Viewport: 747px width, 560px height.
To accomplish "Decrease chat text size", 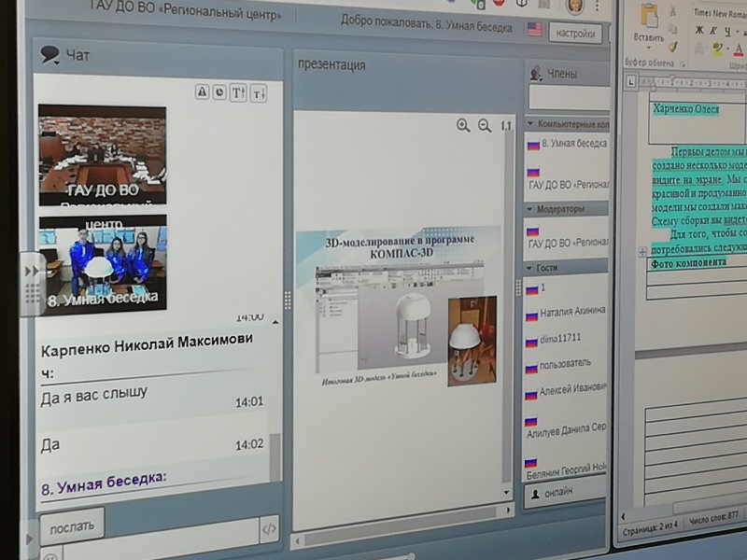I will pos(259,92).
